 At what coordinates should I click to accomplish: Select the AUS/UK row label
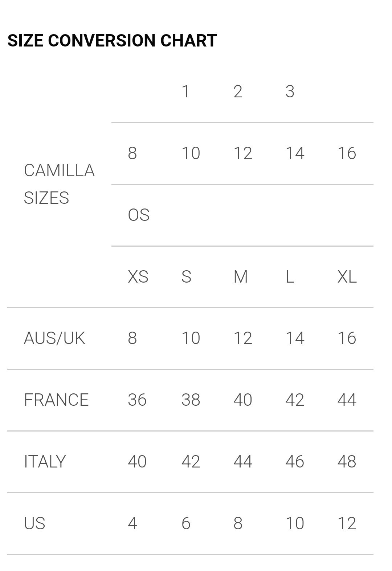pos(54,338)
